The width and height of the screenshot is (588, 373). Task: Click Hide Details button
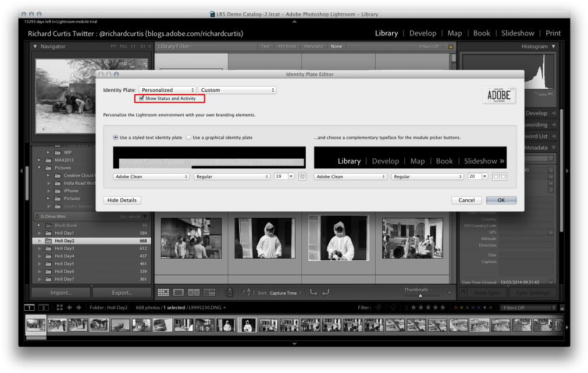(122, 200)
